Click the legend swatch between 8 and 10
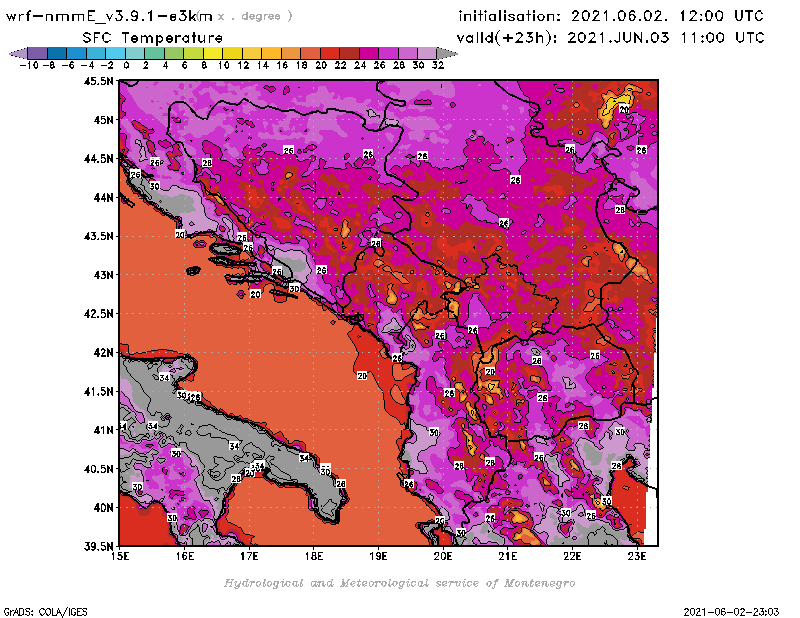 click(213, 53)
